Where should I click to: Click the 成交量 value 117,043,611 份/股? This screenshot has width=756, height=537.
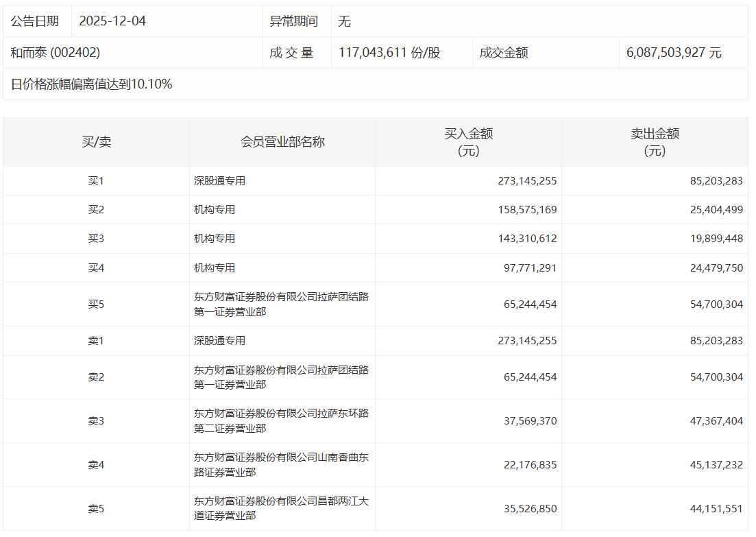[389, 53]
